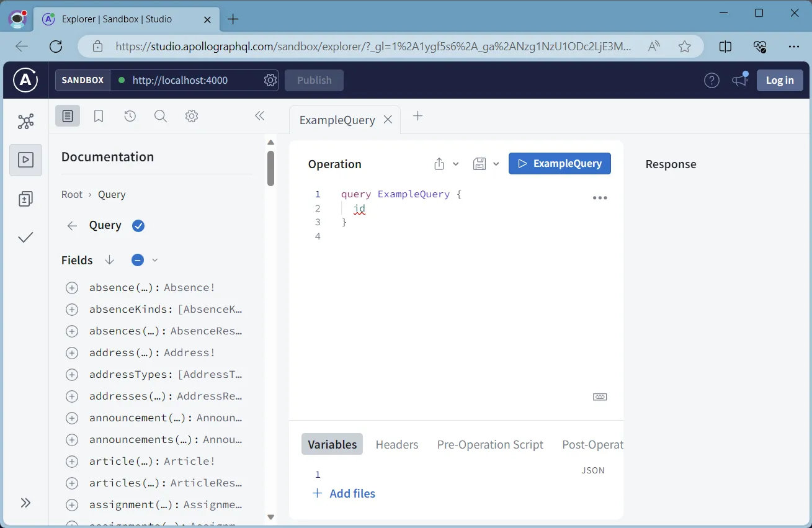
Task: Open the Schema diff sidebar icon
Action: 25,199
